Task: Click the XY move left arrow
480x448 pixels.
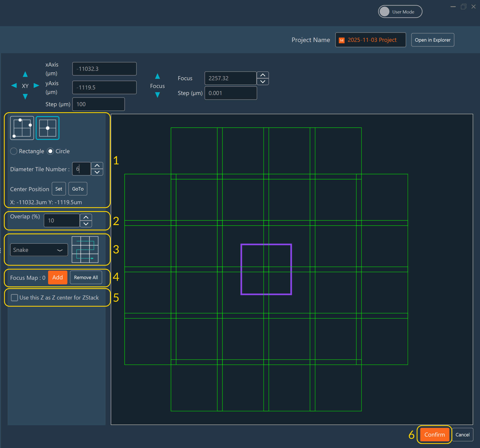Action: (x=14, y=86)
